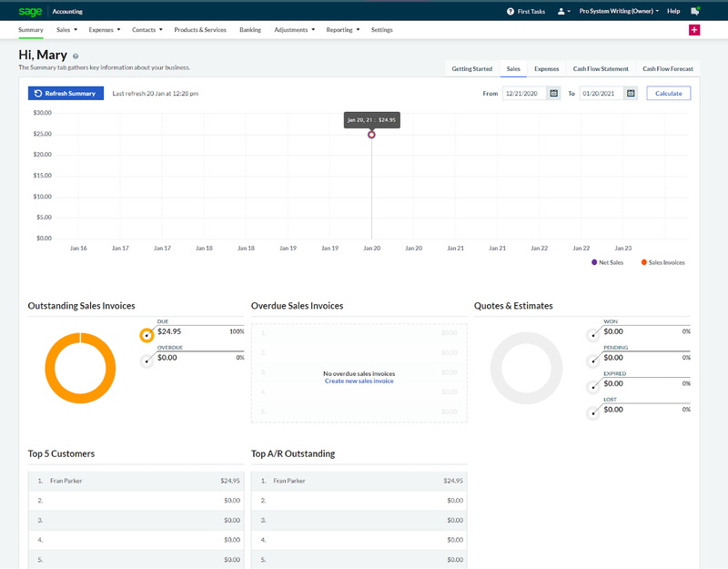The width and height of the screenshot is (728, 569).
Task: Toggle Net Sales legend series
Action: [607, 262]
